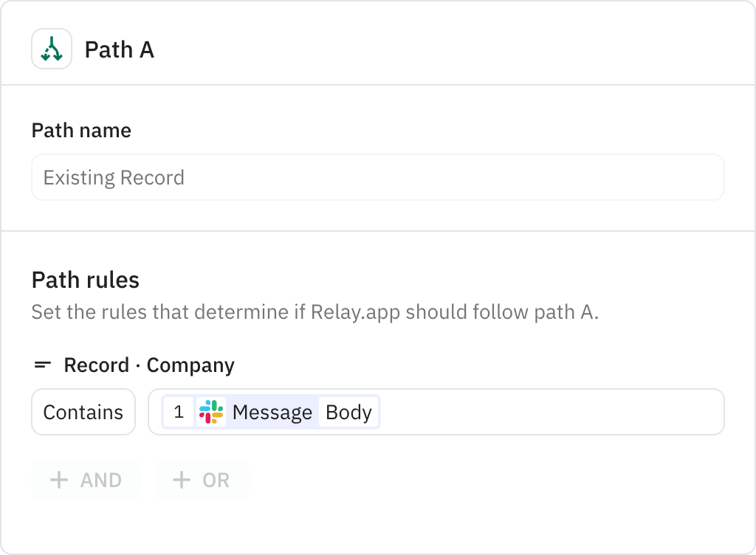Viewport: 756px width, 555px height.
Task: Click the Path name input showing Existing Record
Action: pyautogui.click(x=377, y=177)
